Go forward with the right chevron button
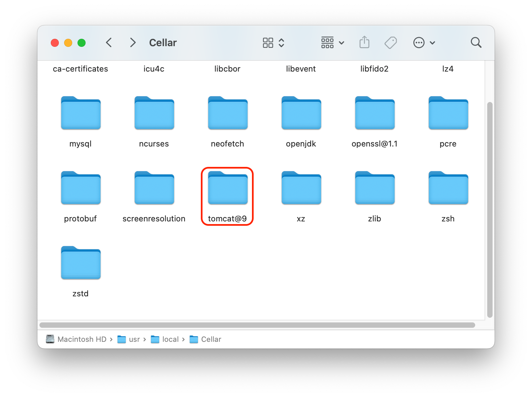Screen dimensions: 532x398 click(133, 42)
